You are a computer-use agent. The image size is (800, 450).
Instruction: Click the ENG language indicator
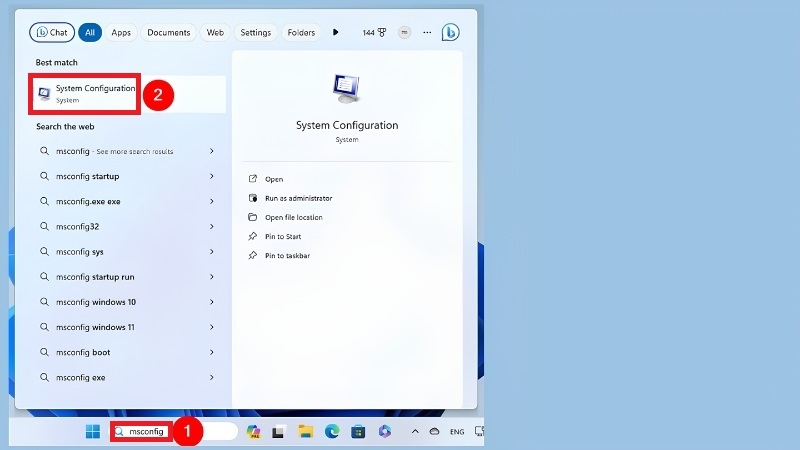(457, 432)
